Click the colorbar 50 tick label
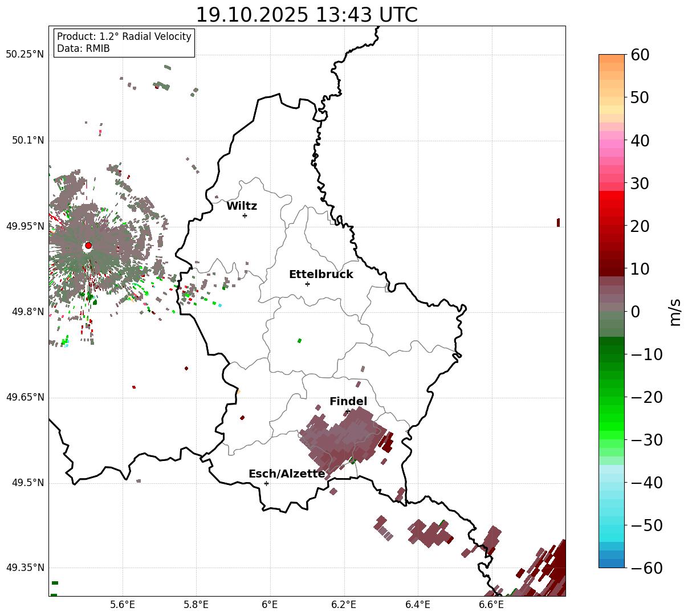Image resolution: width=688 pixels, height=616 pixels. (640, 97)
